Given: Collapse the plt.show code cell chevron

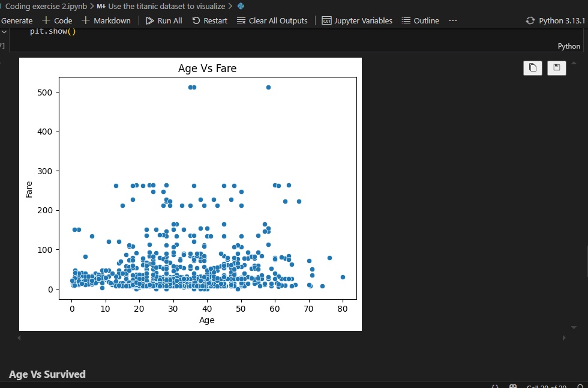Looking at the screenshot, I should point(5,30).
